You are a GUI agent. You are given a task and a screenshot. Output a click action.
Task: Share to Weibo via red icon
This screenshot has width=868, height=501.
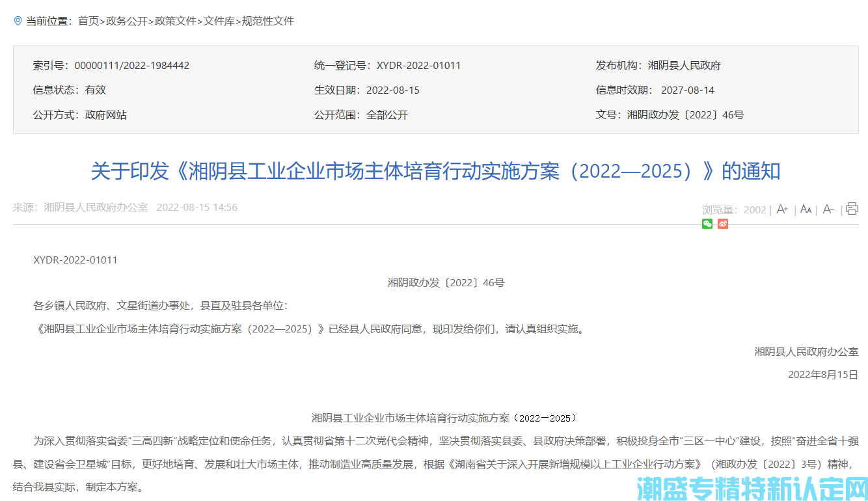[x=723, y=224]
